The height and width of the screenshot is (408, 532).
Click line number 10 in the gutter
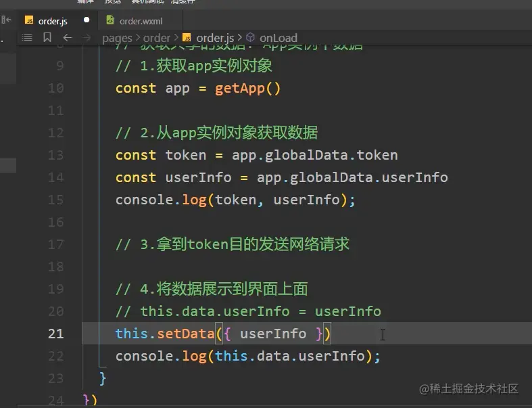coord(55,88)
